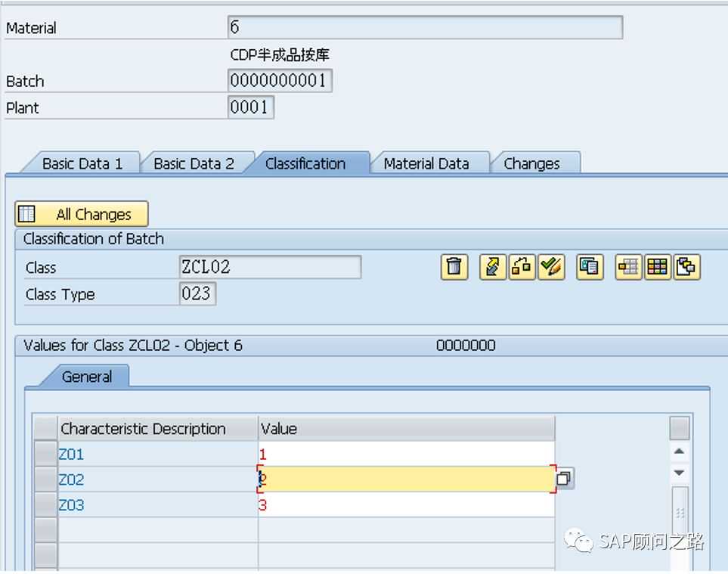Screen dimensions: 728x574
Task: Click the grey table with yellow box icon
Action: click(x=628, y=267)
